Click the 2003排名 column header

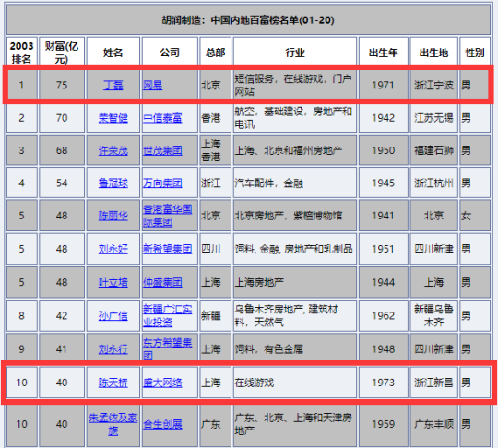tap(21, 53)
